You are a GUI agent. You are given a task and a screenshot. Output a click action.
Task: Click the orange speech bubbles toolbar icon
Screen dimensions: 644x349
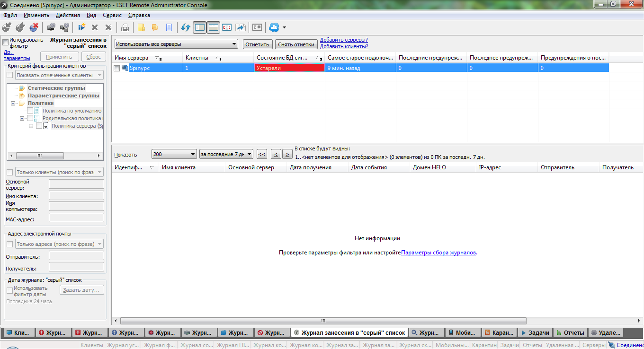coord(154,27)
